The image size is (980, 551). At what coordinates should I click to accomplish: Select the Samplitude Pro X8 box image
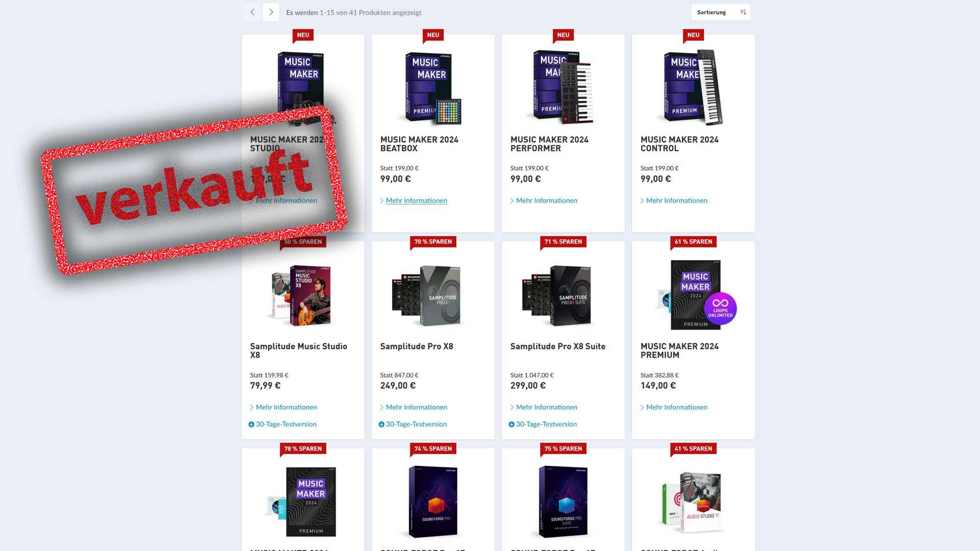pyautogui.click(x=427, y=295)
